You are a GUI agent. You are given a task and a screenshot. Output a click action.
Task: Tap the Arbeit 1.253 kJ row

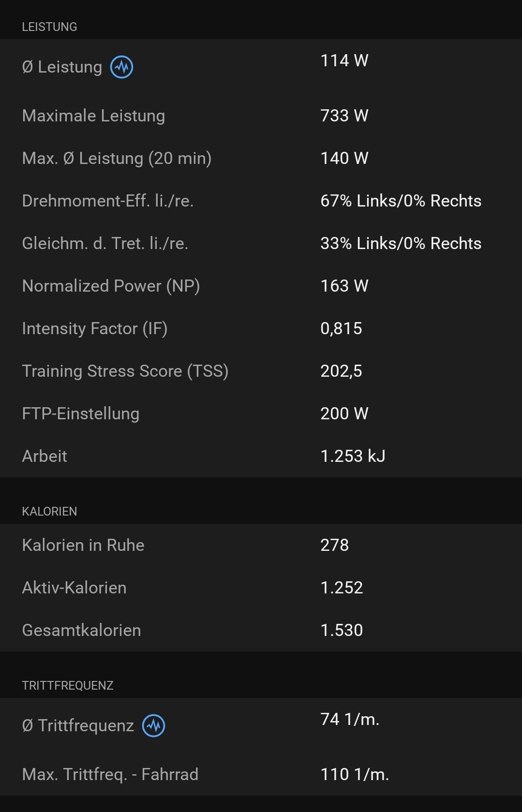[261, 456]
